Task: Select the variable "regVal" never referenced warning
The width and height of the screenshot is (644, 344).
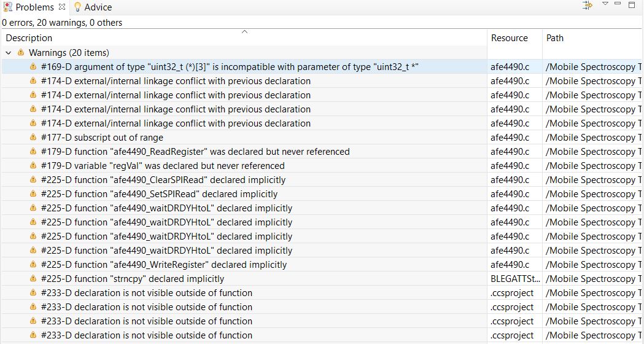Action: pyautogui.click(x=163, y=166)
